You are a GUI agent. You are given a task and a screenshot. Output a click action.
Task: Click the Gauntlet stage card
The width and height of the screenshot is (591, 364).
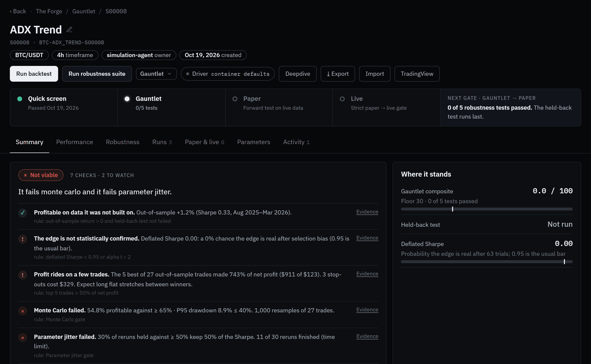click(171, 107)
